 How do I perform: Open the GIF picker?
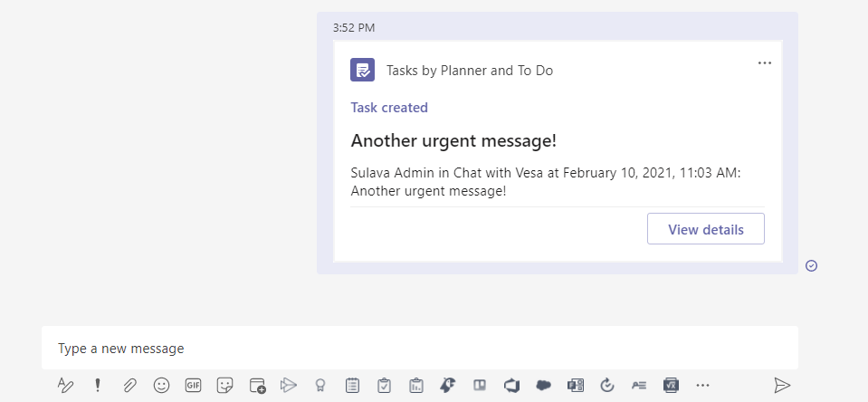tap(193, 385)
